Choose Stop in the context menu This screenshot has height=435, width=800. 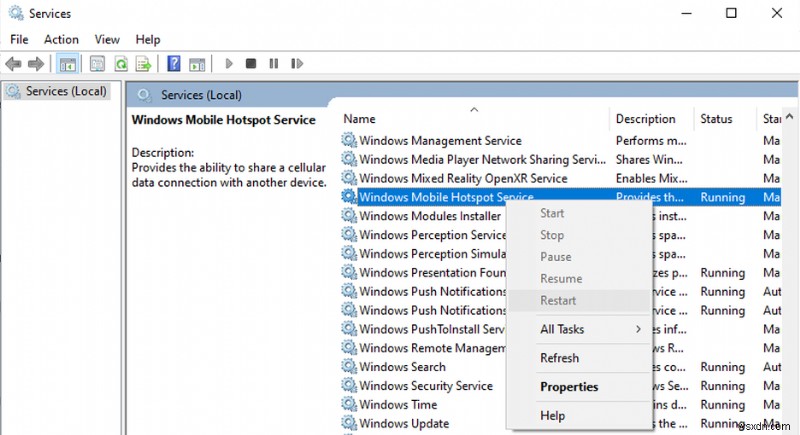pos(580,235)
